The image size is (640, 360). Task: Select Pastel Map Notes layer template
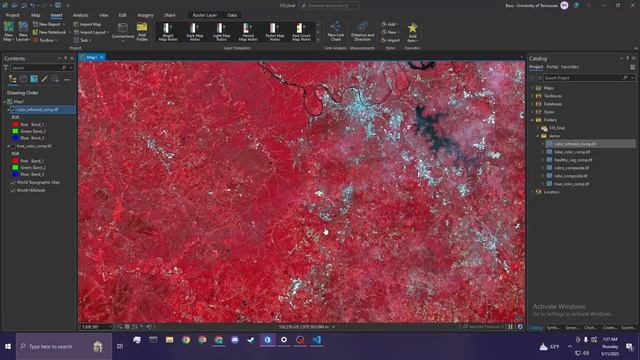[275, 31]
